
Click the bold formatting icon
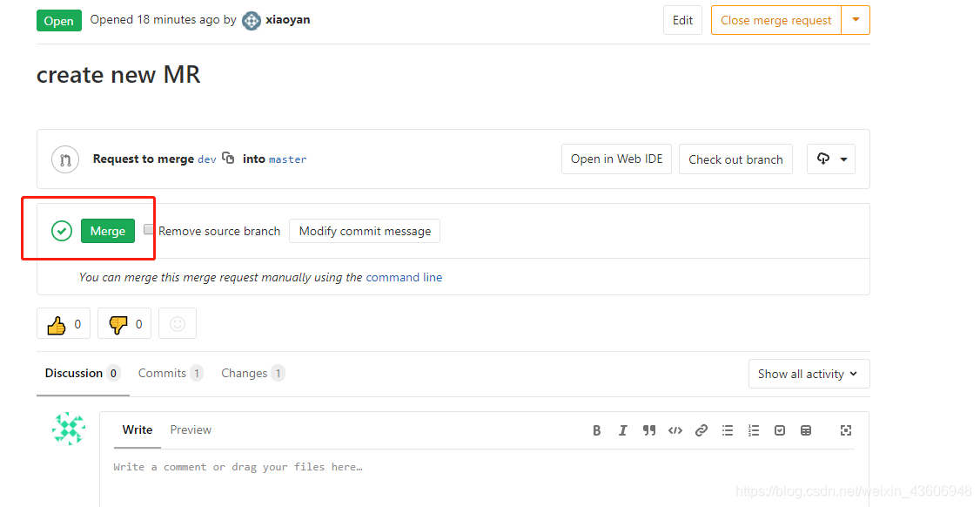[597, 430]
